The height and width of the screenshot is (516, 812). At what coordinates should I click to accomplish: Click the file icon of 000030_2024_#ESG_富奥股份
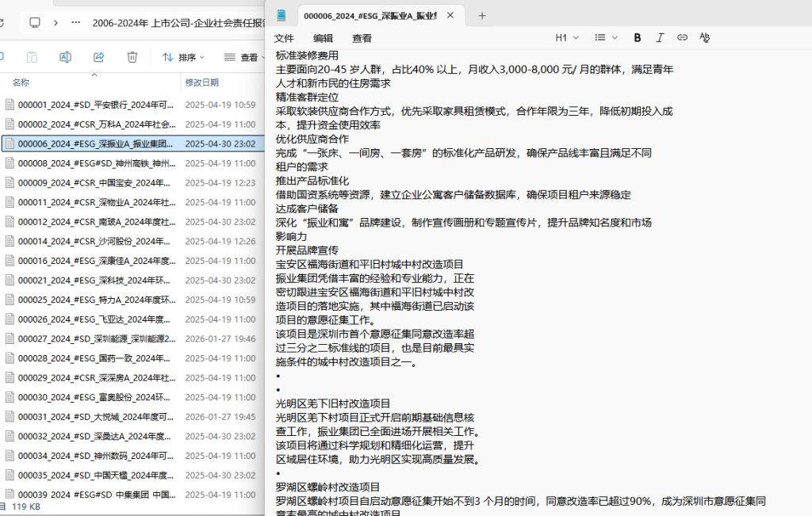[x=10, y=397]
